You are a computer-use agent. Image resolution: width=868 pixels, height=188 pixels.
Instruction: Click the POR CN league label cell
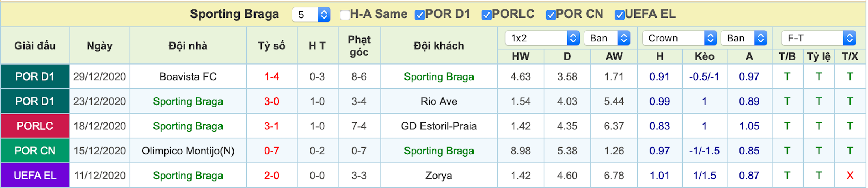[x=35, y=151]
